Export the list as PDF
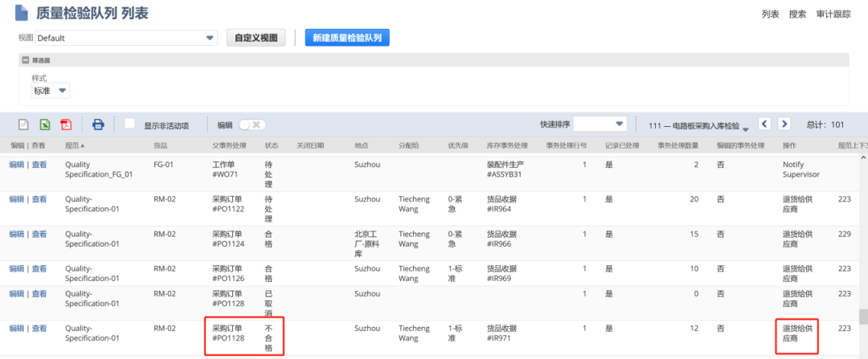 [x=67, y=124]
